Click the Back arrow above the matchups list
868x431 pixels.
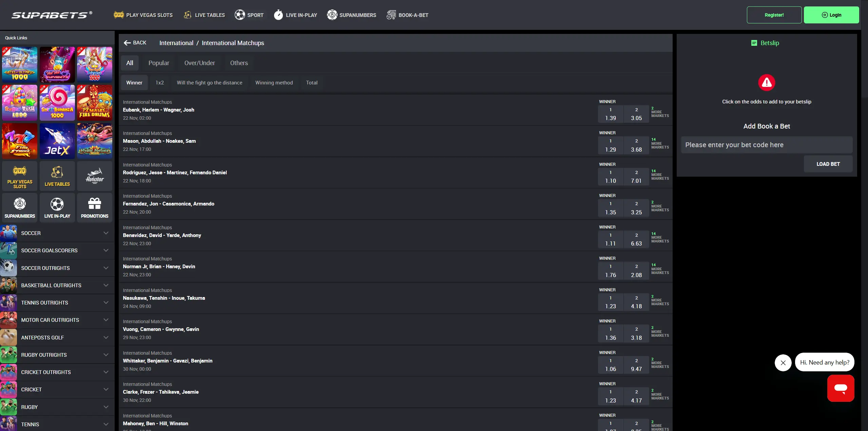127,43
